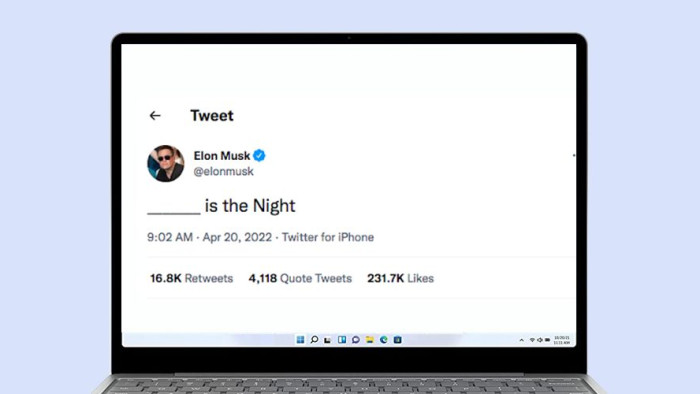The height and width of the screenshot is (394, 700).
Task: Open Elon Musk's profile picture
Action: (166, 163)
